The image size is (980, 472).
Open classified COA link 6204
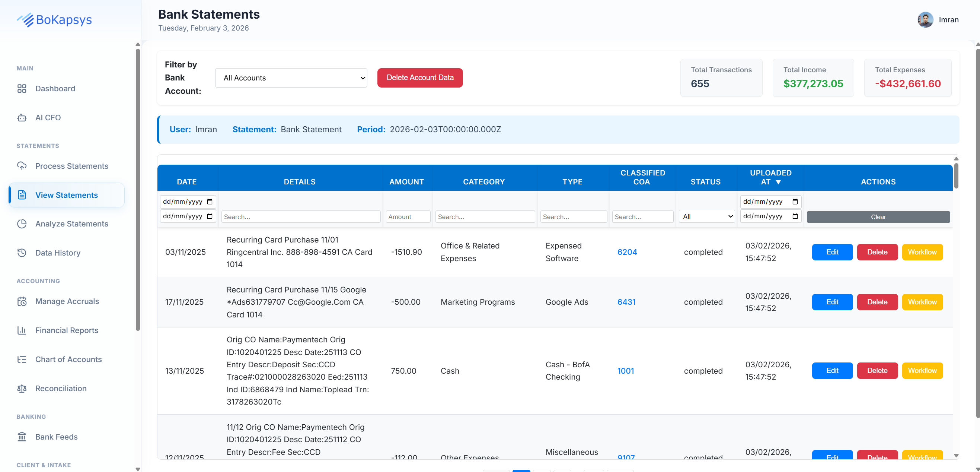click(x=626, y=251)
